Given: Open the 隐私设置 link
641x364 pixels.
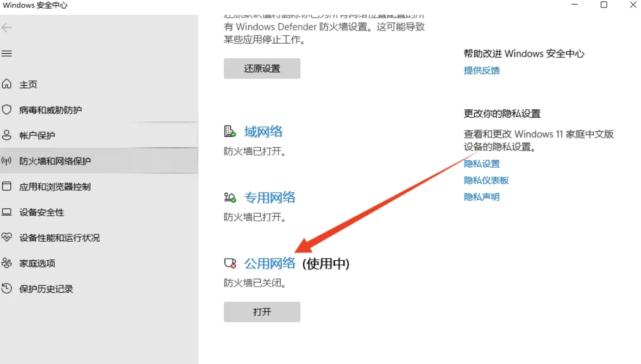Looking at the screenshot, I should pyautogui.click(x=482, y=164).
